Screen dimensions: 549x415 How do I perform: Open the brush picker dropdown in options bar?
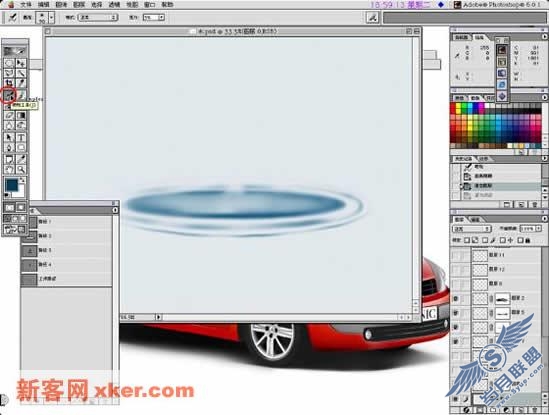[51, 17]
